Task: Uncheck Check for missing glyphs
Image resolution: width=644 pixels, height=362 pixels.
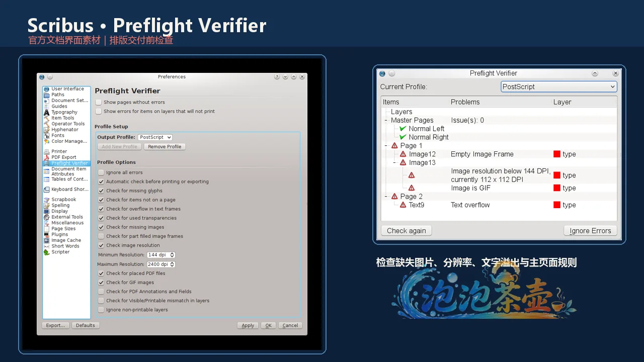Action: coord(101,191)
